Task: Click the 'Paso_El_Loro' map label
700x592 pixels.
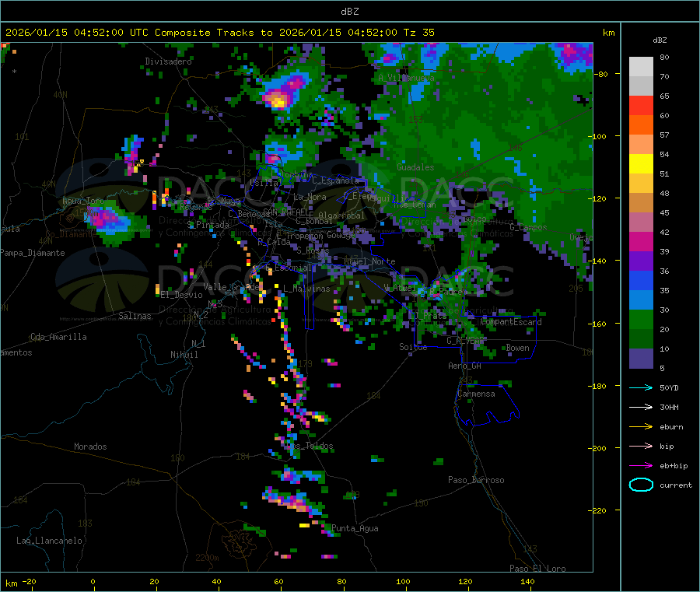Action: [537, 569]
